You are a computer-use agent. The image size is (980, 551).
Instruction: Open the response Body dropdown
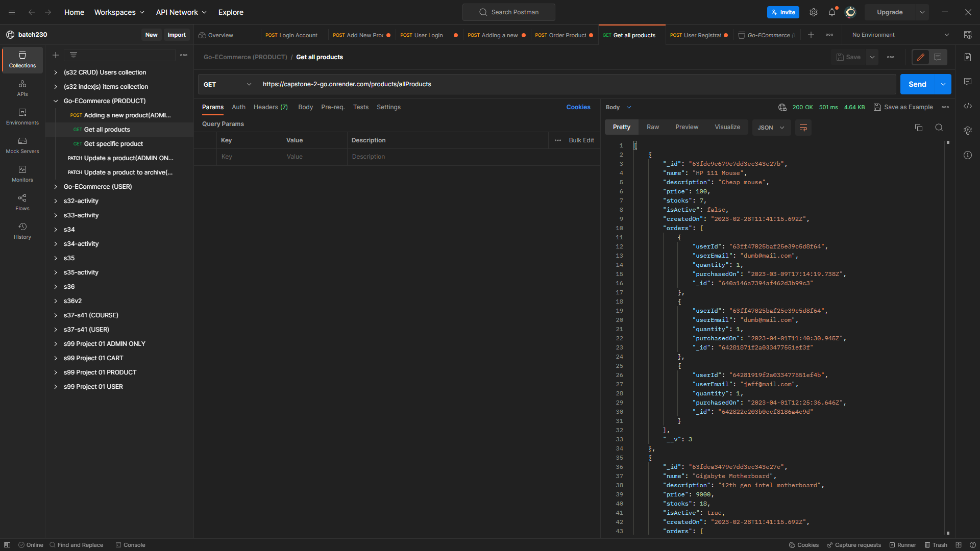pos(619,107)
